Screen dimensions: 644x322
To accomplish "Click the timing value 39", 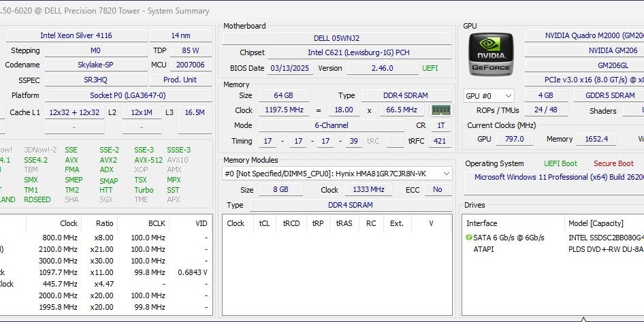I will pos(353,141).
